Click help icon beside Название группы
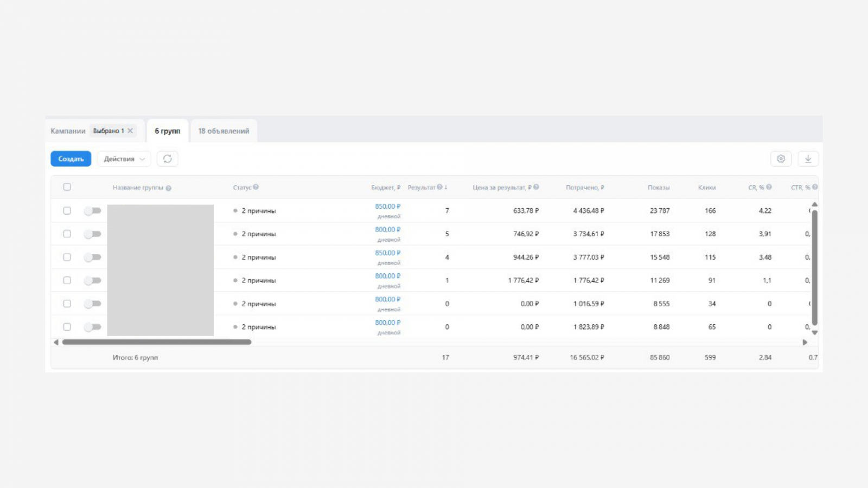Screen dimensions: 868x488 169,188
